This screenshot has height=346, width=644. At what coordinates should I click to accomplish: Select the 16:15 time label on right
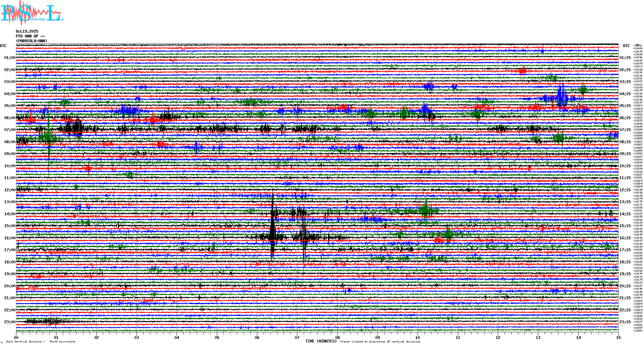[625, 238]
